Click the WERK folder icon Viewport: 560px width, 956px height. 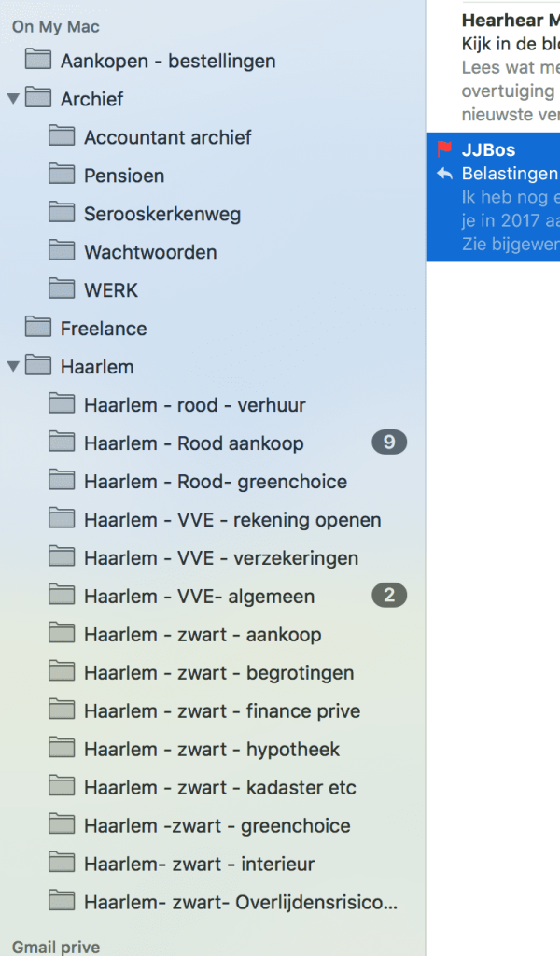coord(62,289)
